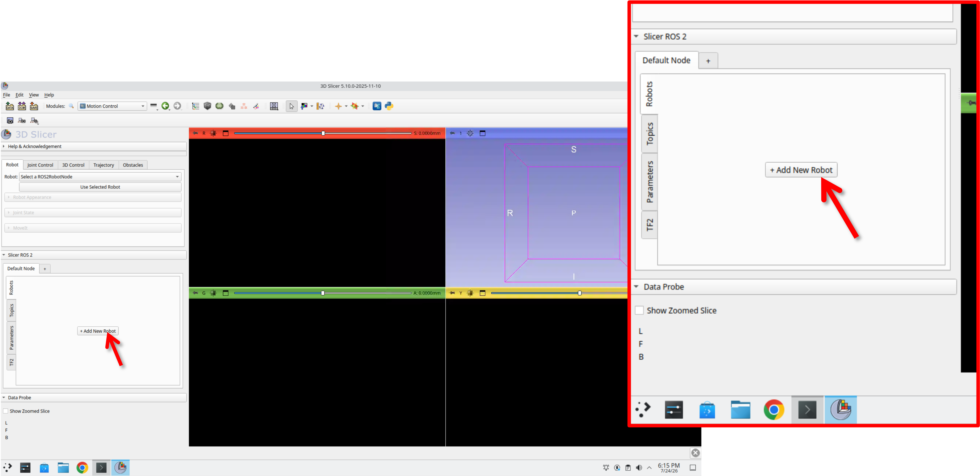Select the mouse pointer transform mode
The image size is (980, 476).
[292, 106]
